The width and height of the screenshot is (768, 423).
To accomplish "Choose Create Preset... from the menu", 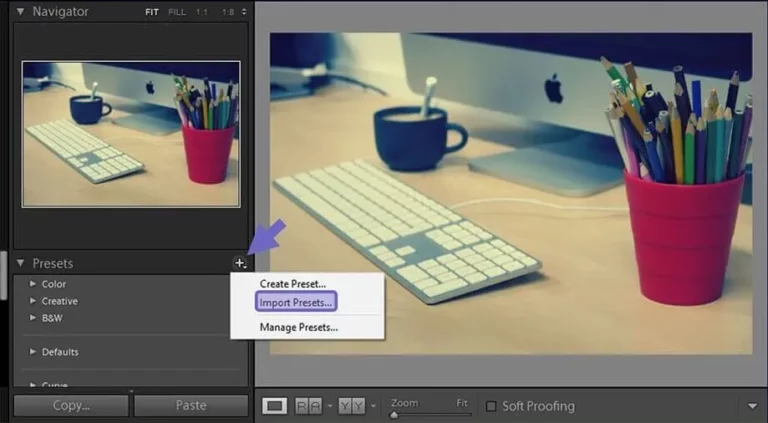I will [293, 284].
